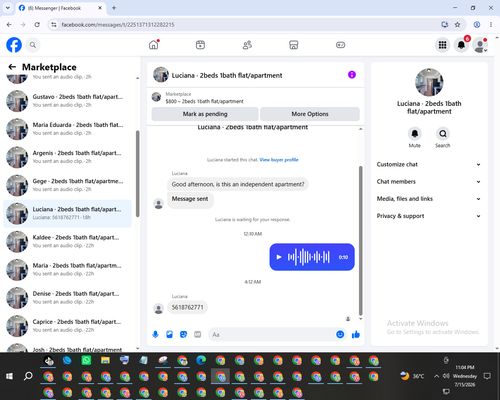
Task: Open the View buyer profile link
Action: pyautogui.click(x=279, y=160)
